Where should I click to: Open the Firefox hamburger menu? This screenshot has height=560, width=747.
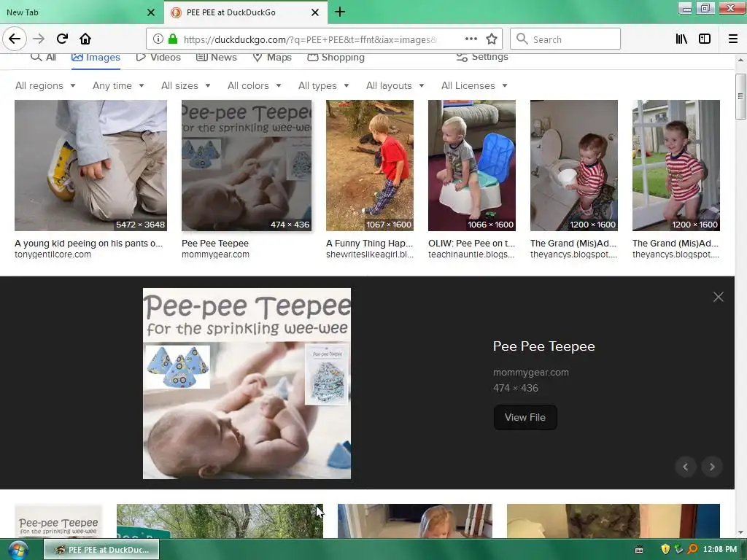point(732,39)
